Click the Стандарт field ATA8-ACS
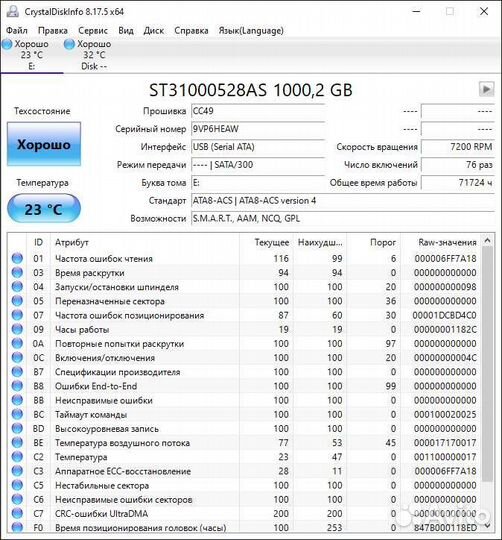The width and height of the screenshot is (502, 540). pyautogui.click(x=343, y=201)
